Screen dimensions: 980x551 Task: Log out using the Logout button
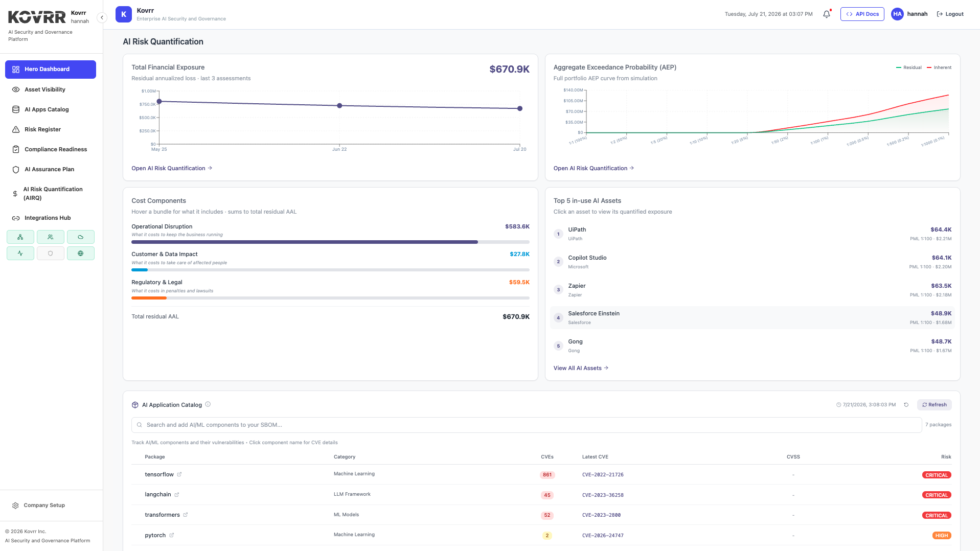[950, 14]
